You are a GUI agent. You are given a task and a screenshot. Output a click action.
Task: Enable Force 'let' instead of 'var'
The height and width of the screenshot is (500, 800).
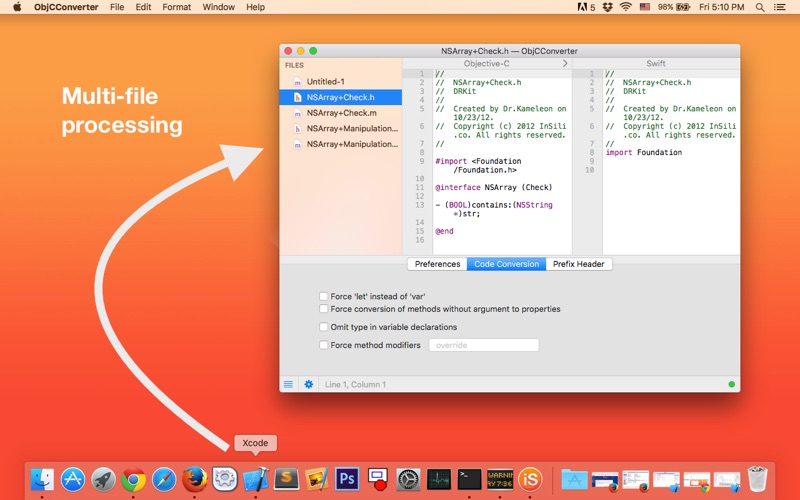(323, 296)
